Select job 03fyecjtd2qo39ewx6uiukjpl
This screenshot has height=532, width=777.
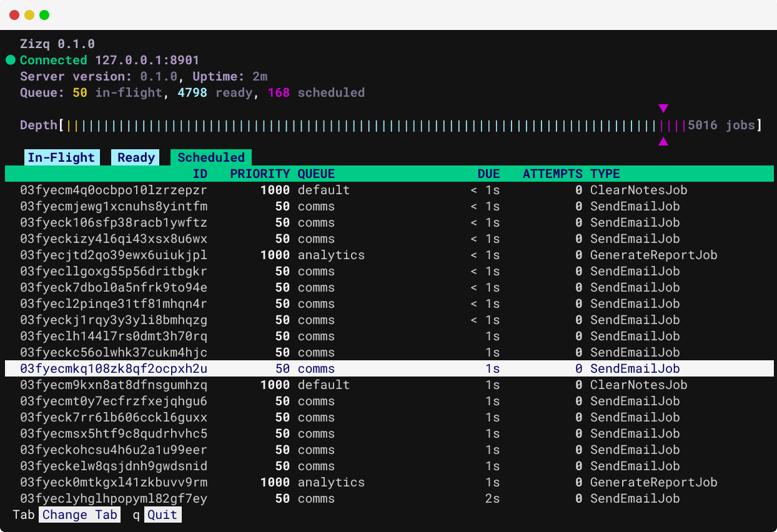pyautogui.click(x=388, y=255)
